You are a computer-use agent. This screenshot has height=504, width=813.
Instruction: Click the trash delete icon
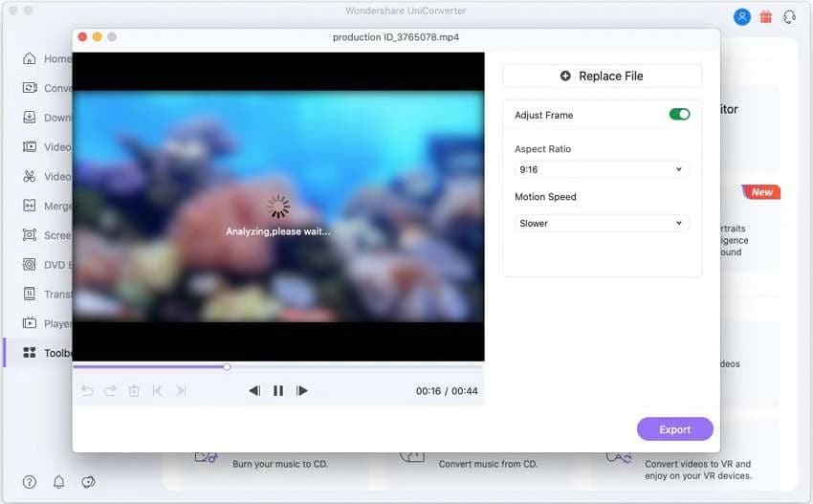134,391
